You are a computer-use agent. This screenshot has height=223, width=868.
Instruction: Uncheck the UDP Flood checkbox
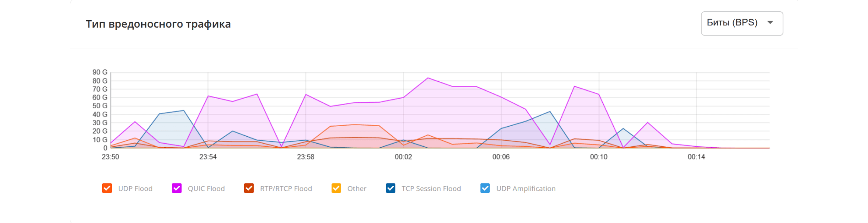[107, 188]
